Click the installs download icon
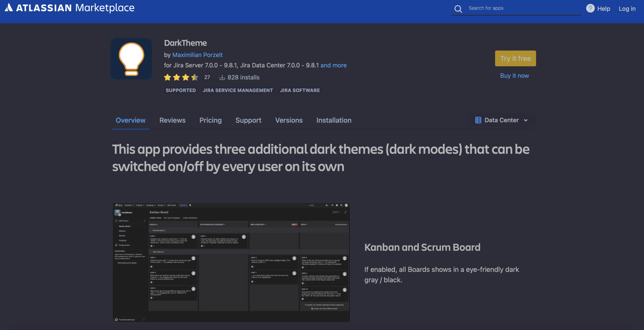Image resolution: width=644 pixels, height=330 pixels. tap(222, 78)
